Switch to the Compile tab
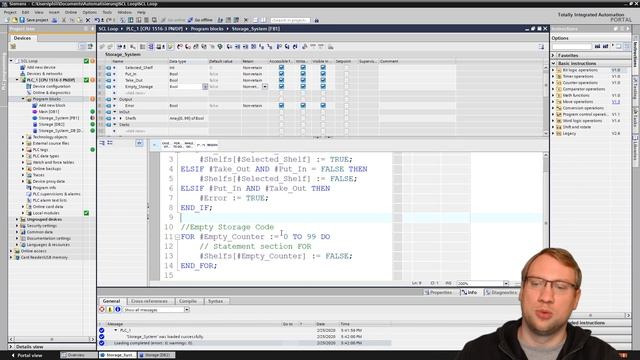 [188, 301]
